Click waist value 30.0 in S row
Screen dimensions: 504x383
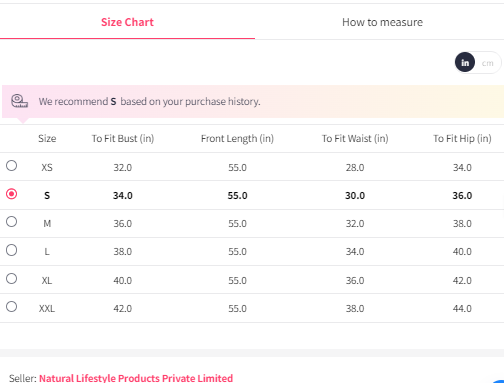pyautogui.click(x=355, y=195)
